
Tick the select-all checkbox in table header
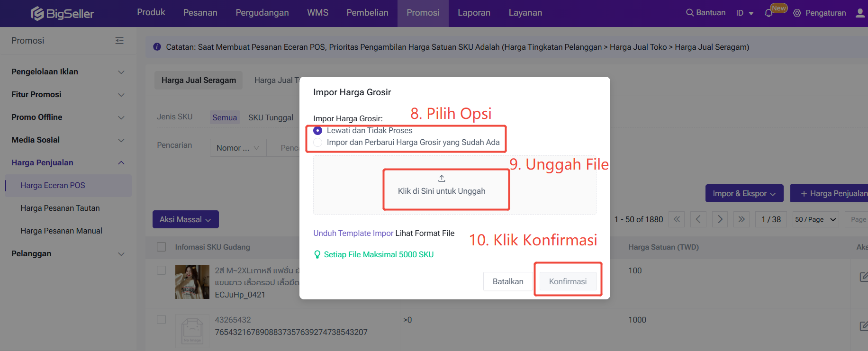pos(162,247)
